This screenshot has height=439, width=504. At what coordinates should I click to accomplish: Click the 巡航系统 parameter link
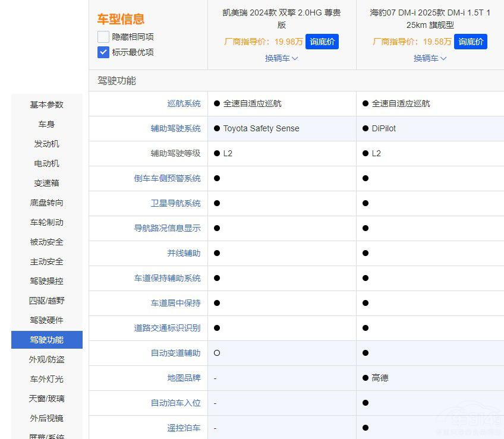(184, 103)
